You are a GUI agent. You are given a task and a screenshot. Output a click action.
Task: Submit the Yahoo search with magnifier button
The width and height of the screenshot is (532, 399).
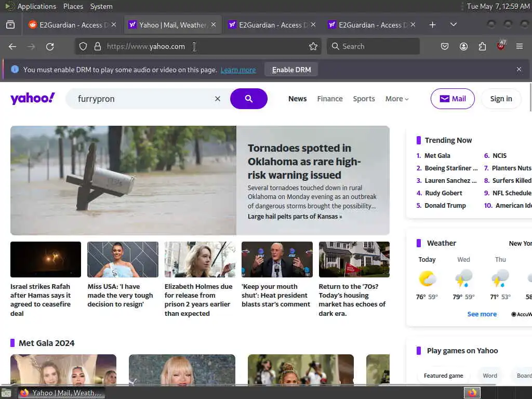pos(249,99)
